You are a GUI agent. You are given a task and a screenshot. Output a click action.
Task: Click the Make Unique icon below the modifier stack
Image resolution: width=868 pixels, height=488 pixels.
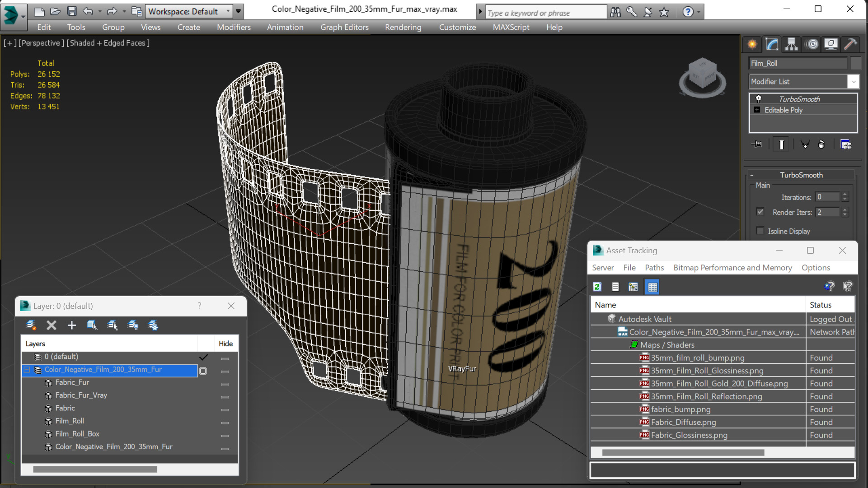click(x=805, y=144)
